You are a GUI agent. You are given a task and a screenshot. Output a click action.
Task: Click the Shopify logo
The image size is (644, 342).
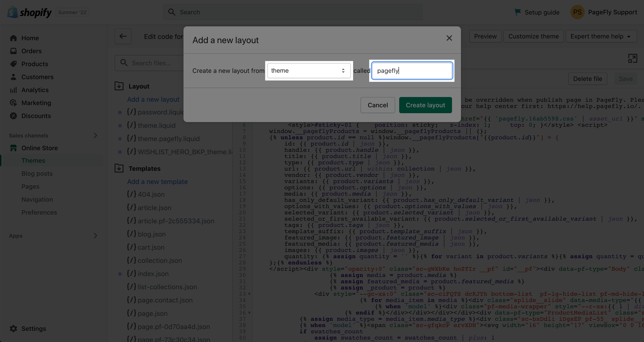coord(30,12)
